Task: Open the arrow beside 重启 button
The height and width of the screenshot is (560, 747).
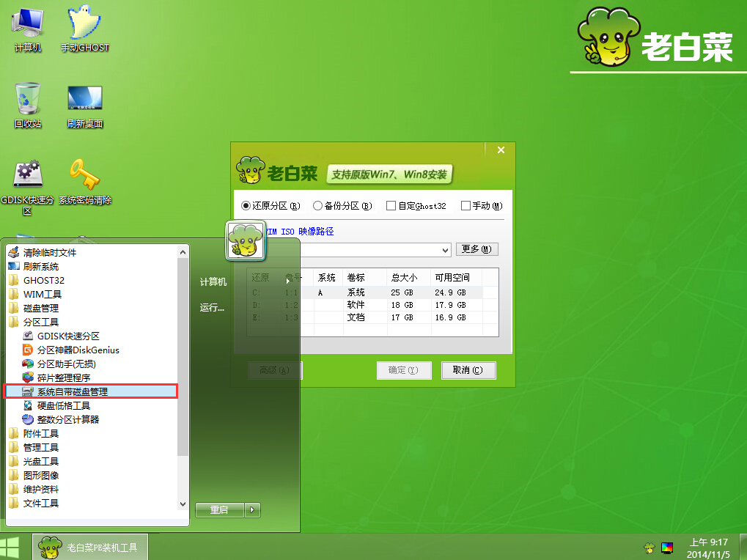Action: pos(252,510)
